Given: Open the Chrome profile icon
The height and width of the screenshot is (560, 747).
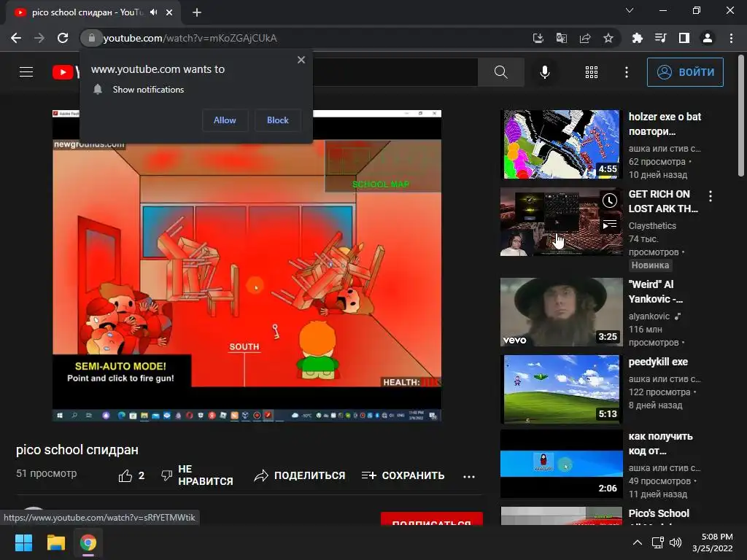Looking at the screenshot, I should coord(708,38).
